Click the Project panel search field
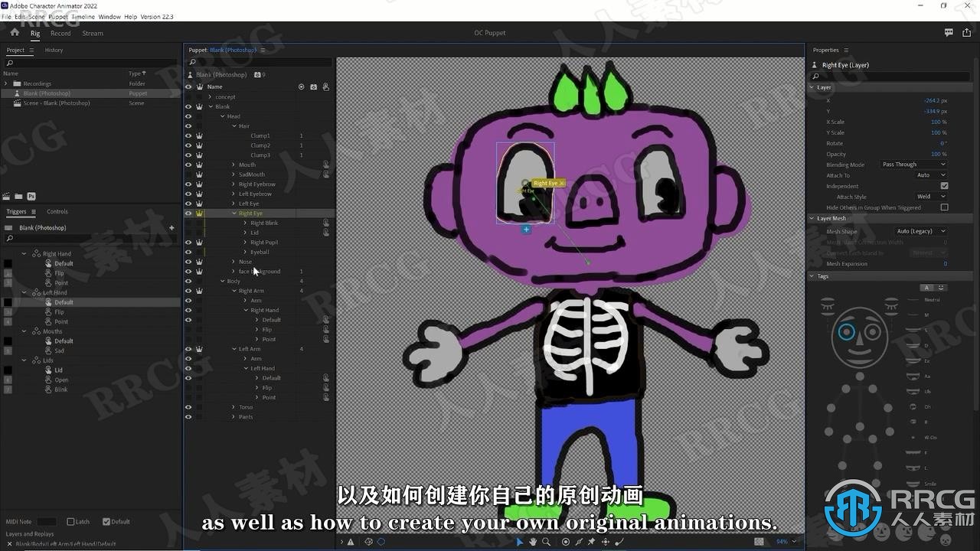The width and height of the screenshot is (980, 551). [92, 63]
